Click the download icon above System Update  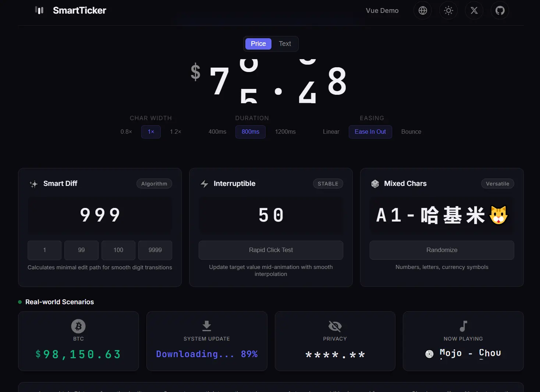206,326
